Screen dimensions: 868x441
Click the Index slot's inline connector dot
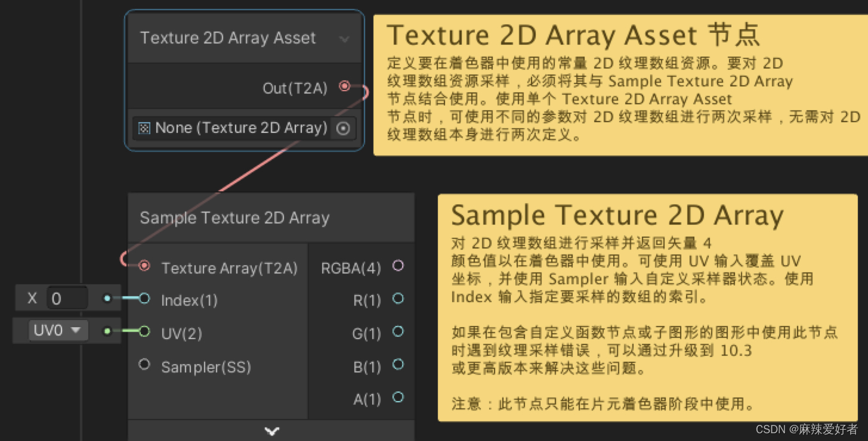click(x=107, y=298)
